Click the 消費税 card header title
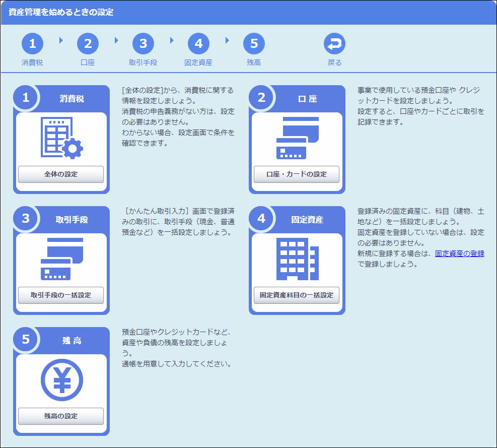Screen dimensions: 497x448 (72, 99)
